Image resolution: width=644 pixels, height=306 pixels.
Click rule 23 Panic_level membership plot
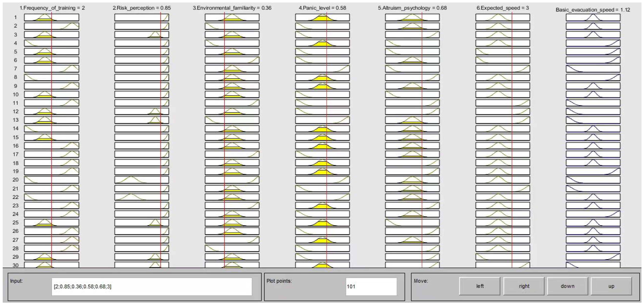322,205
